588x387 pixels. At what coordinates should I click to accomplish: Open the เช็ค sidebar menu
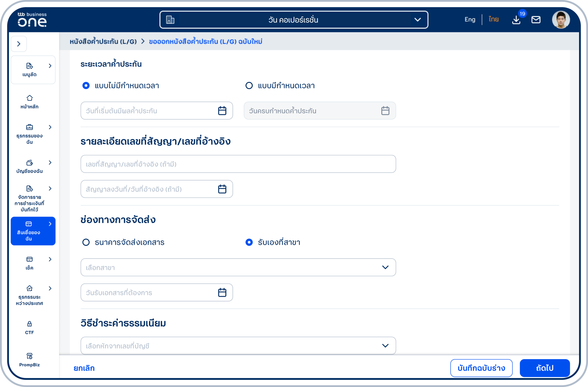pyautogui.click(x=29, y=260)
